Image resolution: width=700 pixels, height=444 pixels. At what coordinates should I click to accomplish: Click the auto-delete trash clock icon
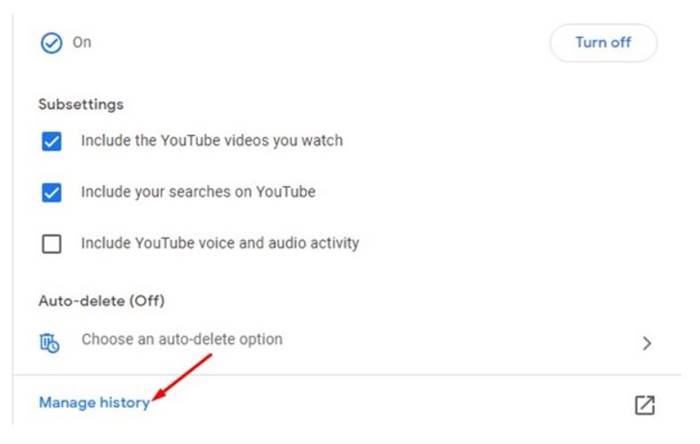point(50,343)
